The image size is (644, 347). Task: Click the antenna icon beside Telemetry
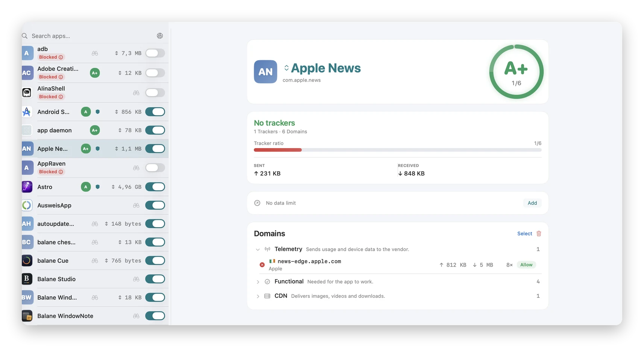tap(267, 249)
